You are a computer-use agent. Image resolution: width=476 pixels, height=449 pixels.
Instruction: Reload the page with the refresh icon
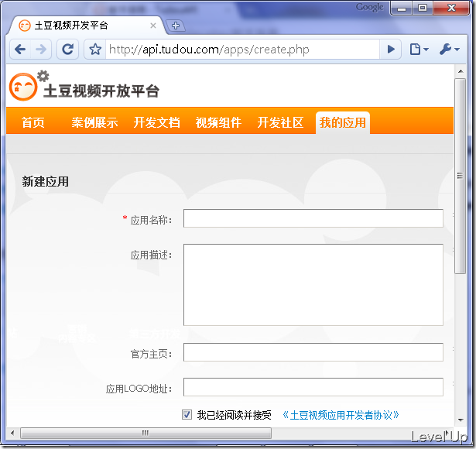[67, 50]
